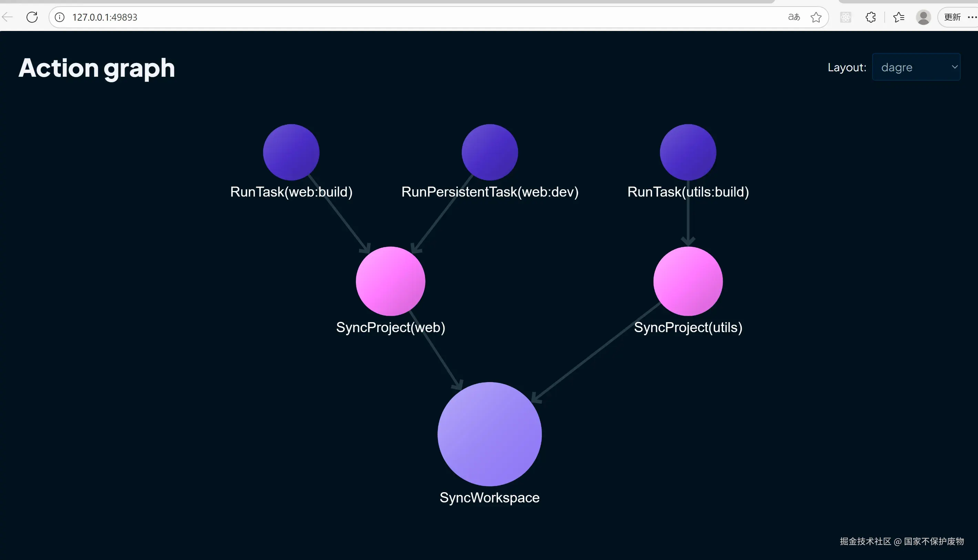Click the dropdown chevron beside dagre
Viewport: 978px width, 560px height.
954,67
